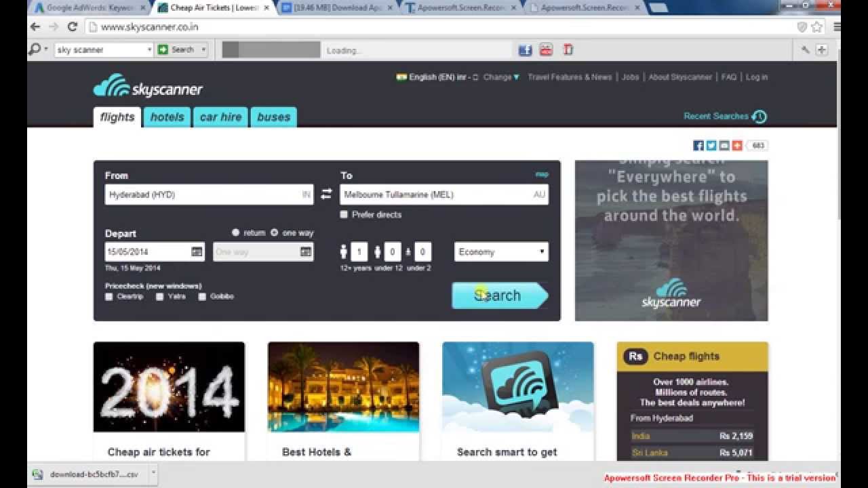
Task: Click the From field Hyderabad (HYD)
Action: point(209,195)
